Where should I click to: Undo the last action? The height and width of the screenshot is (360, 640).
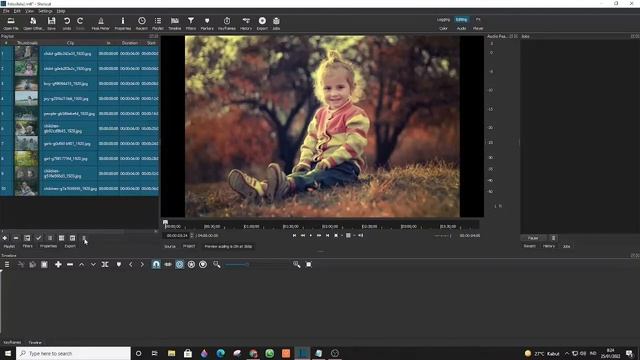click(x=67, y=23)
